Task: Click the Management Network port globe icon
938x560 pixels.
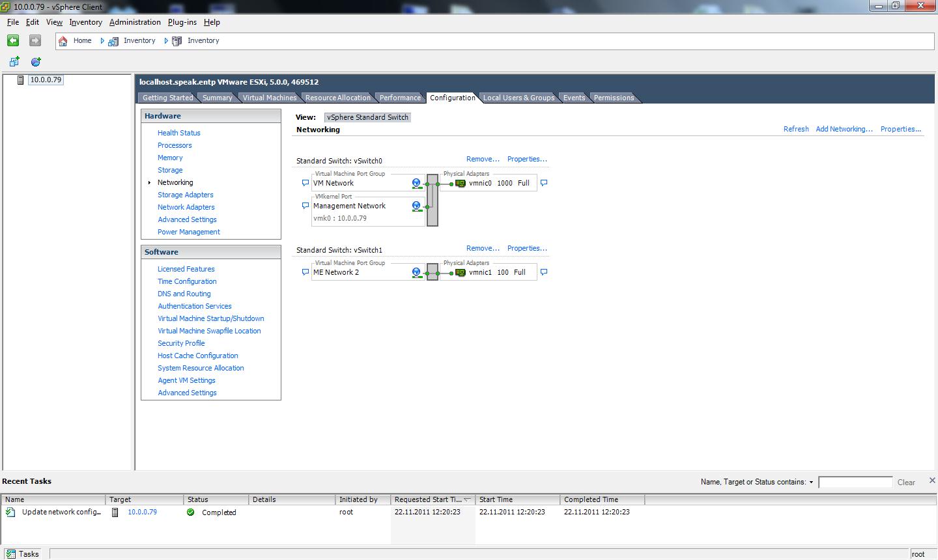Action: (x=416, y=206)
